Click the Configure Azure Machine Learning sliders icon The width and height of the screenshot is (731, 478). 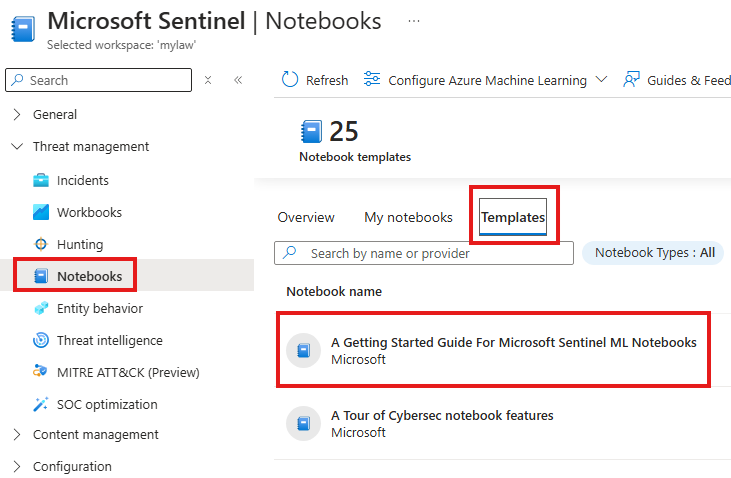point(372,79)
